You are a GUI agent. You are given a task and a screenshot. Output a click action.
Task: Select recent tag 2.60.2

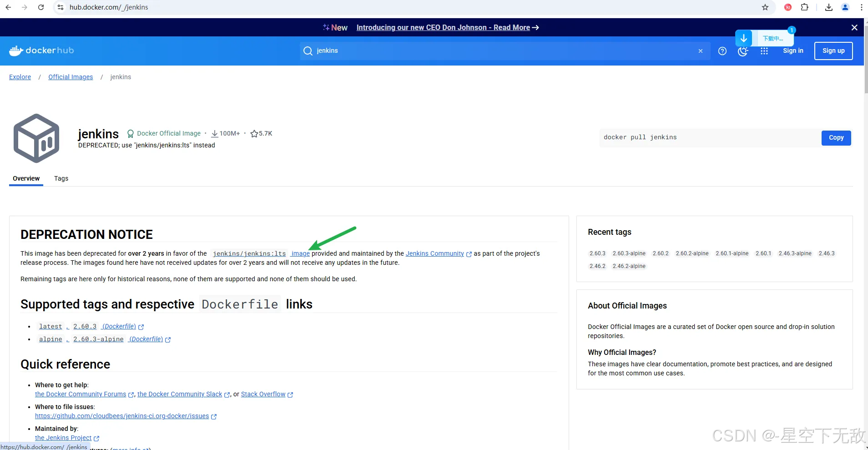(x=661, y=253)
